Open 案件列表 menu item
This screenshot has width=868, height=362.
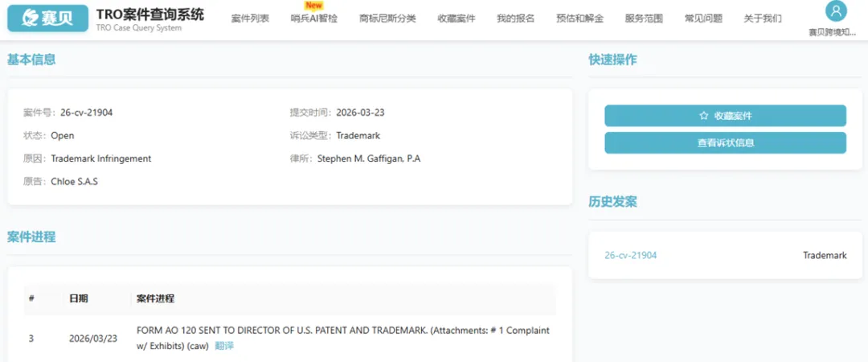click(250, 19)
